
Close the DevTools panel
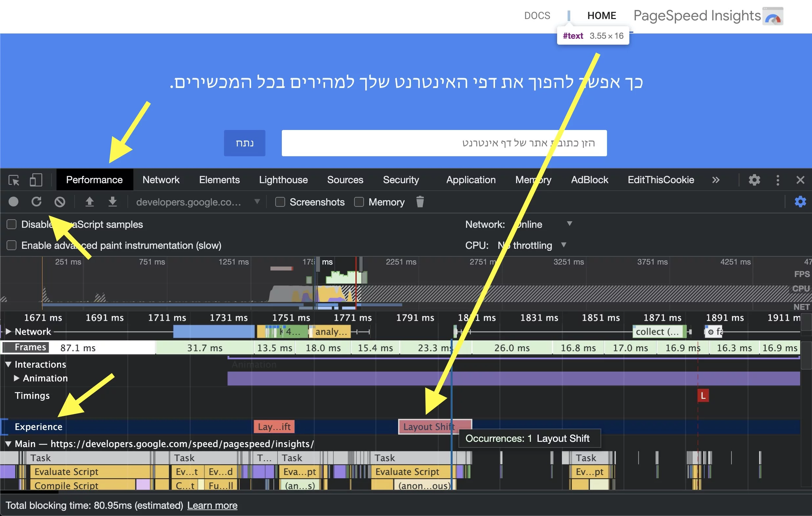coord(800,180)
